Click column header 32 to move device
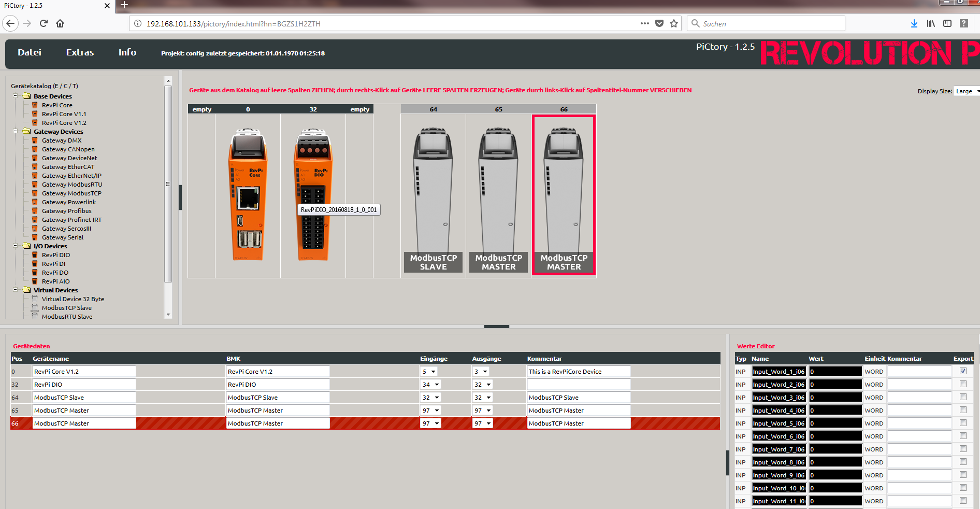The width and height of the screenshot is (980, 509). tap(313, 109)
